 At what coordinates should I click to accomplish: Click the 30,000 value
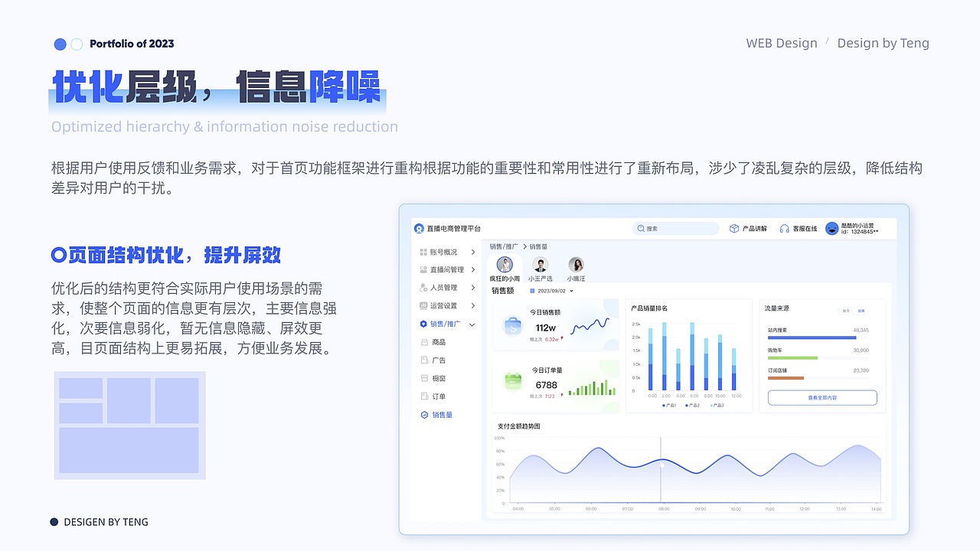pos(861,350)
